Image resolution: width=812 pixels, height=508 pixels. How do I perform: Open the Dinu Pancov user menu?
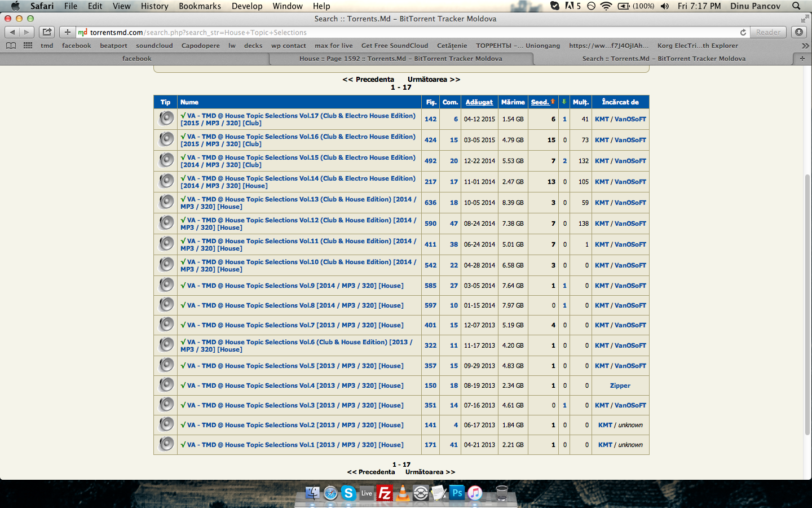pyautogui.click(x=755, y=6)
